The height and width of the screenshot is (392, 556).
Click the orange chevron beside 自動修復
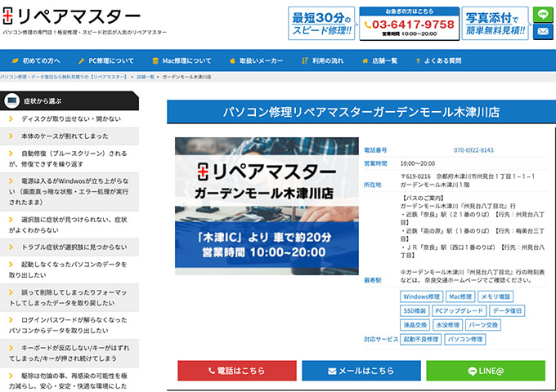[11, 154]
